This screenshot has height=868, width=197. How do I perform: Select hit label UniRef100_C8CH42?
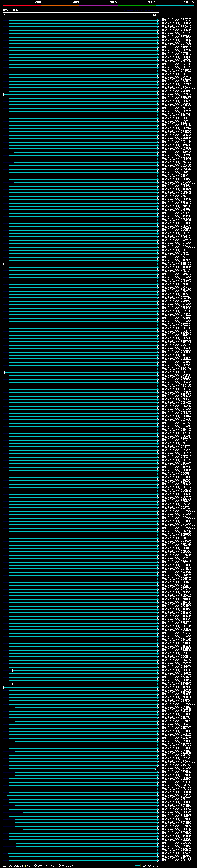click(x=177, y=416)
